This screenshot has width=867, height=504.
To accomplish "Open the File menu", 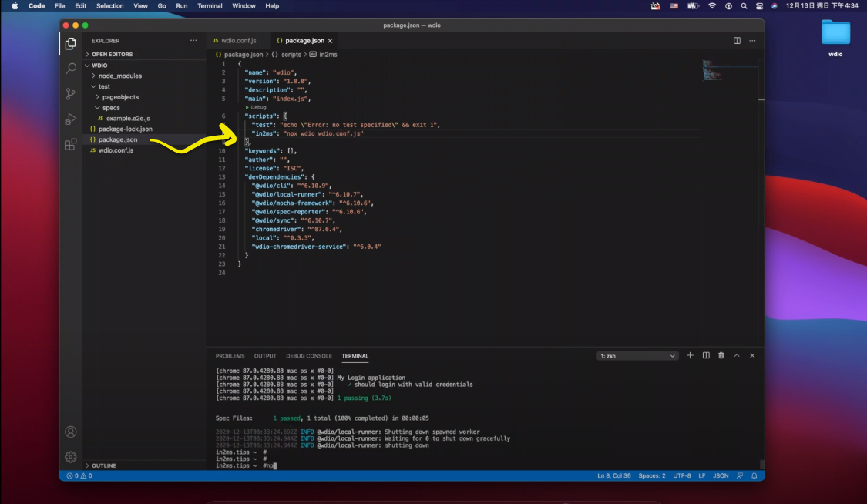I will pyautogui.click(x=59, y=6).
